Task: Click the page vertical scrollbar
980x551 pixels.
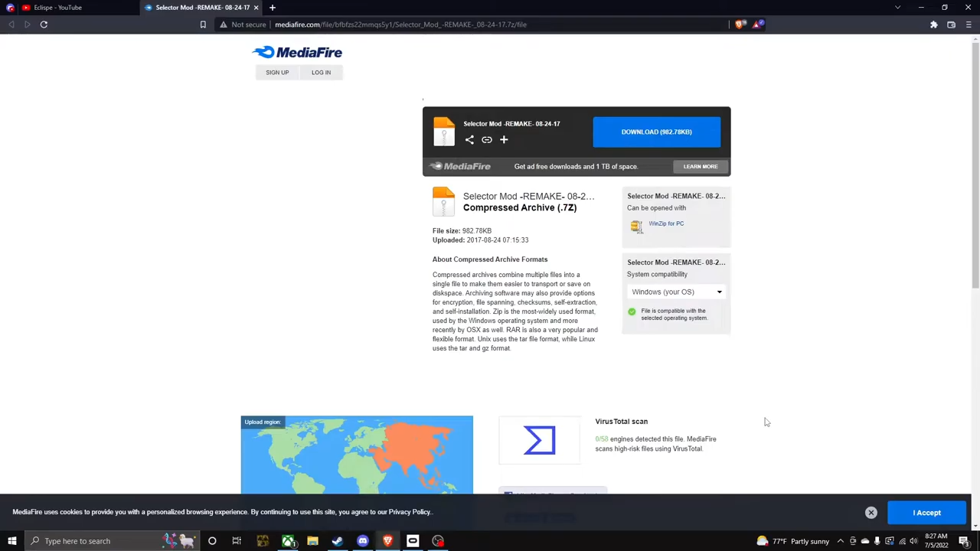Action: pos(975,166)
